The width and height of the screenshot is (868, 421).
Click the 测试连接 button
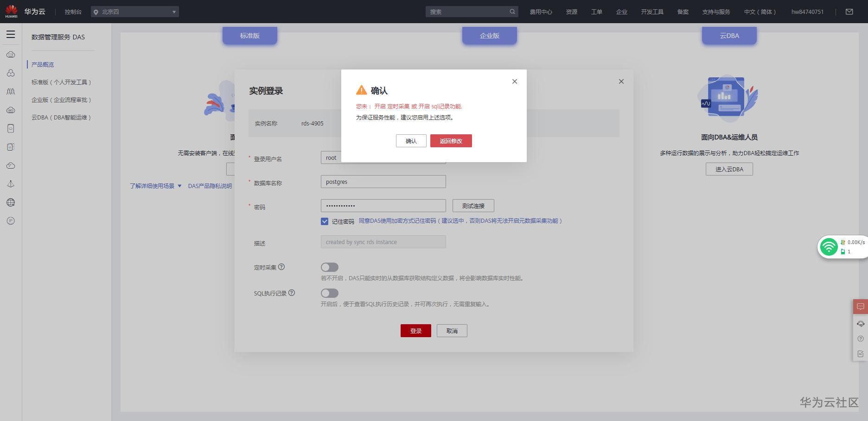click(473, 206)
